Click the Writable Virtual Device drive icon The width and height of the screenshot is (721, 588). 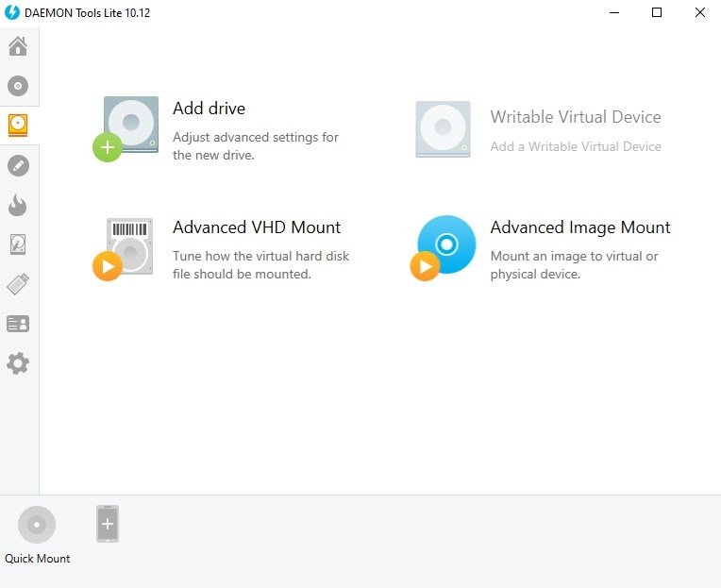pyautogui.click(x=443, y=129)
